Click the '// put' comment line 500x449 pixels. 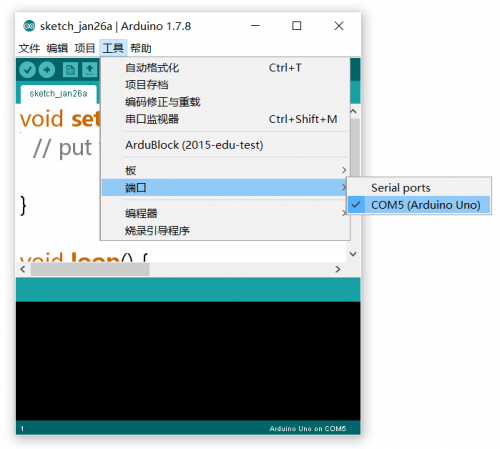pyautogui.click(x=62, y=149)
